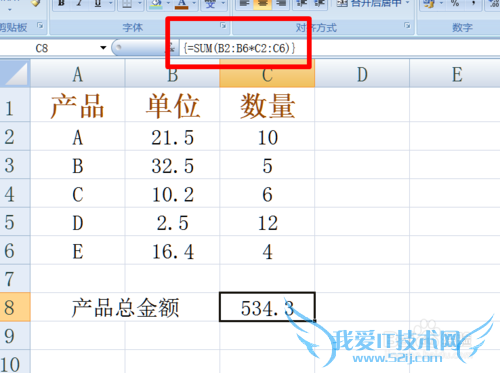The width and height of the screenshot is (500, 373).
Task: Select column D header
Action: point(362,74)
